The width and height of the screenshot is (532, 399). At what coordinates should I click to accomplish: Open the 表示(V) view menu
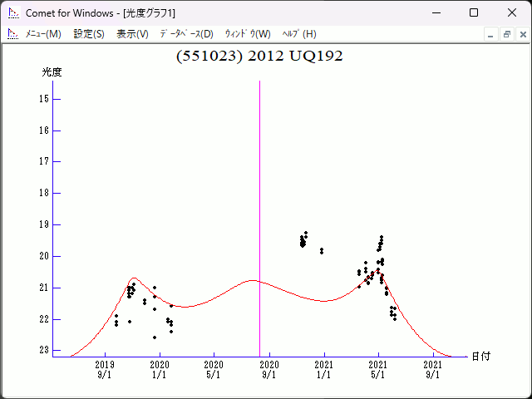pyautogui.click(x=132, y=34)
